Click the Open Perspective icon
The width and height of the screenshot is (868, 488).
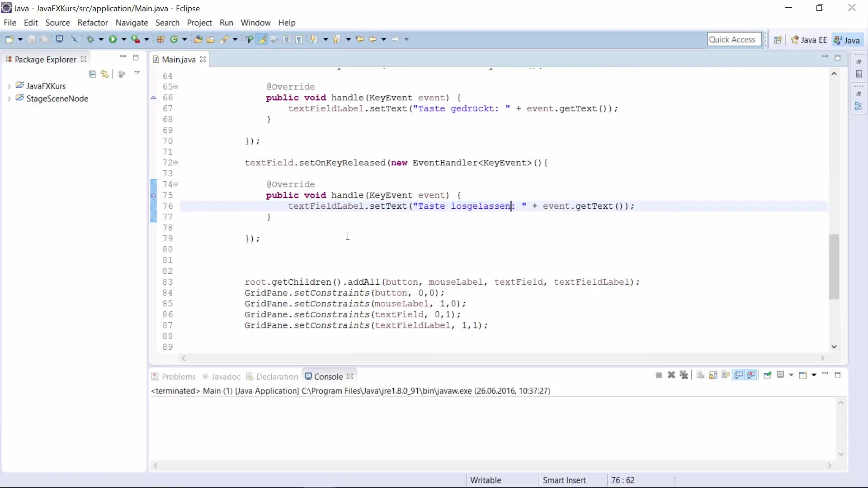pyautogui.click(x=778, y=40)
